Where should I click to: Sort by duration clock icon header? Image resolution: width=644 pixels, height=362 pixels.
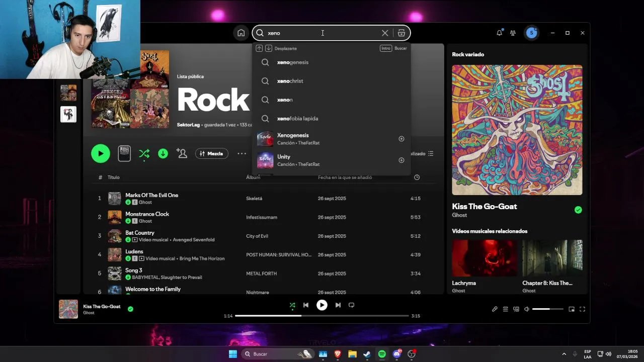pyautogui.click(x=417, y=177)
